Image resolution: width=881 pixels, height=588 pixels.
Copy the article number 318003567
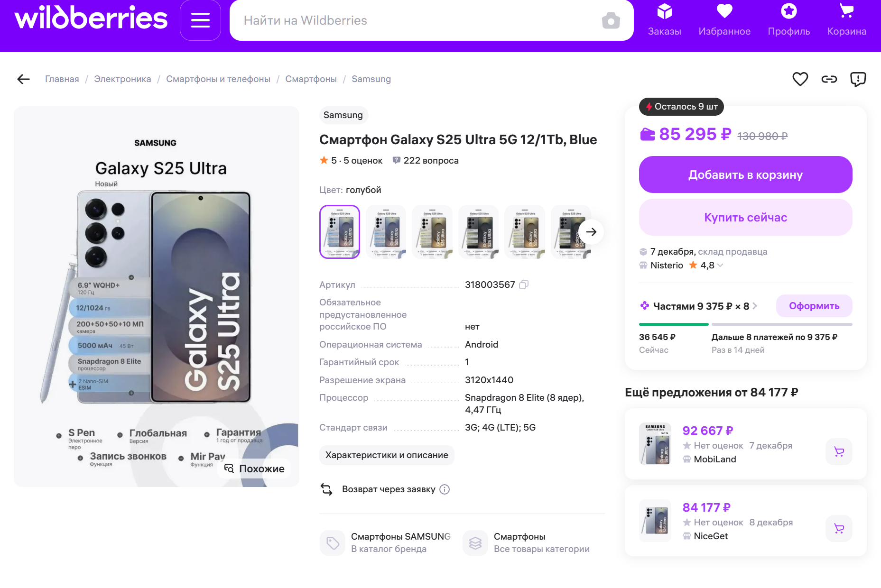[x=524, y=285]
